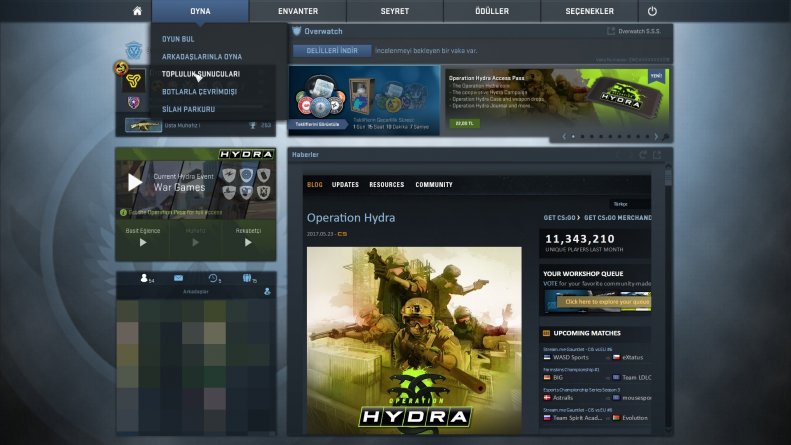Go to the next store carousel item
This screenshot has height=445, width=791.
(656, 136)
